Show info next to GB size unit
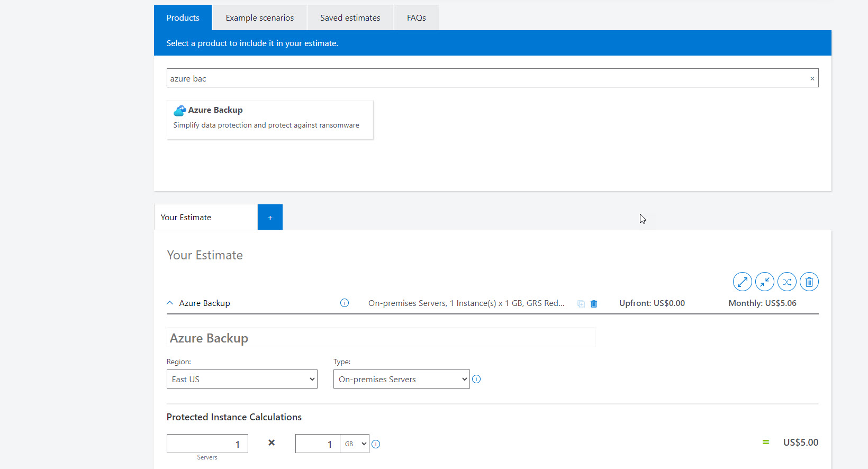Screen dimensions: 868x469 click(x=376, y=444)
